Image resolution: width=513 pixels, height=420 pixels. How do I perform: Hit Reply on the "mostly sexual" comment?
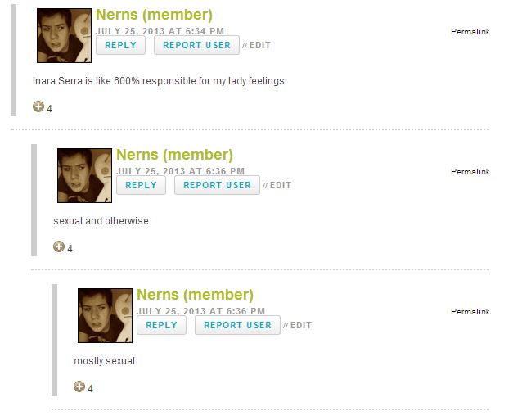tap(162, 325)
